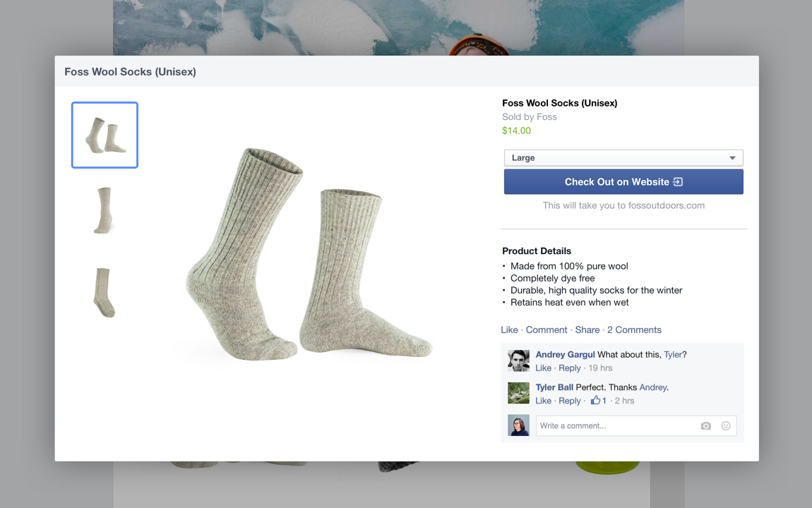
Task: Click Tyler Ball's avatar photo
Action: (518, 393)
